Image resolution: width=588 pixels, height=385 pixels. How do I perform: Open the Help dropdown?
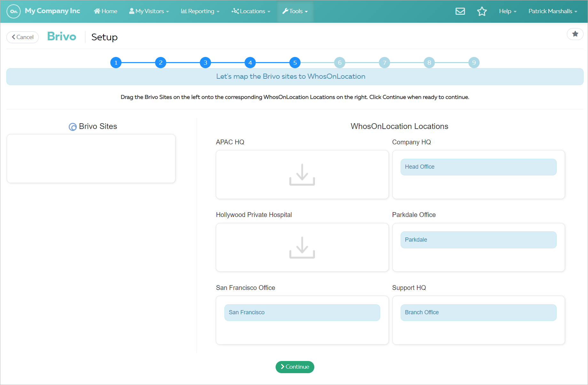(507, 11)
